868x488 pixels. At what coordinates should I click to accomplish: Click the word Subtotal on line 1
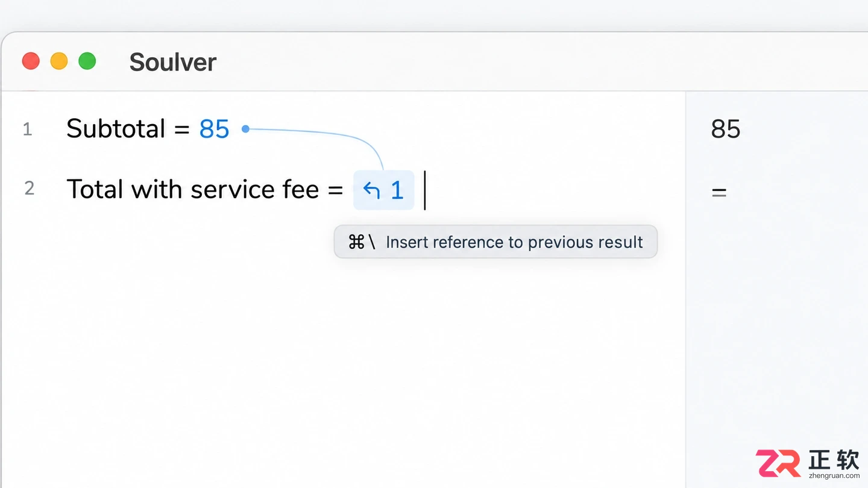point(116,129)
